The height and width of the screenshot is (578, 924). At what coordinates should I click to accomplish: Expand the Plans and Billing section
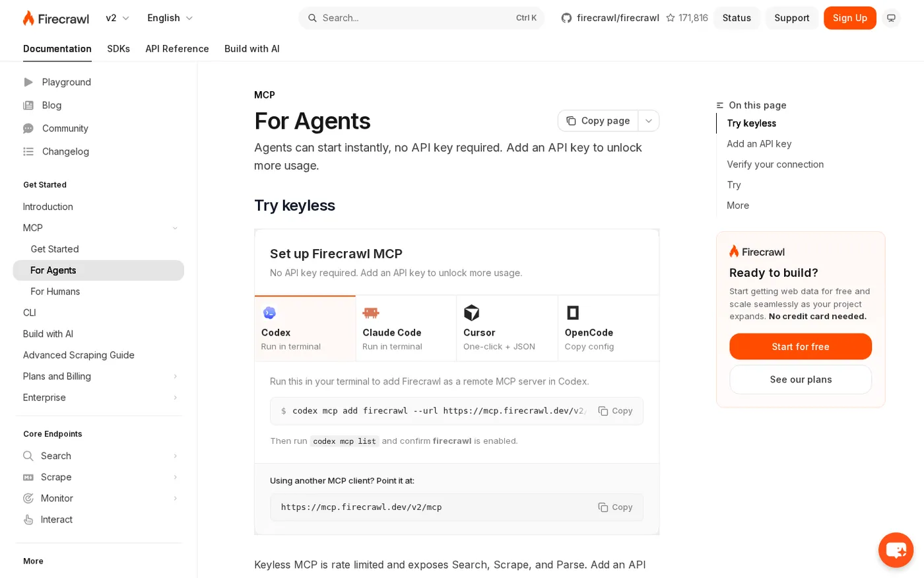coord(175,377)
